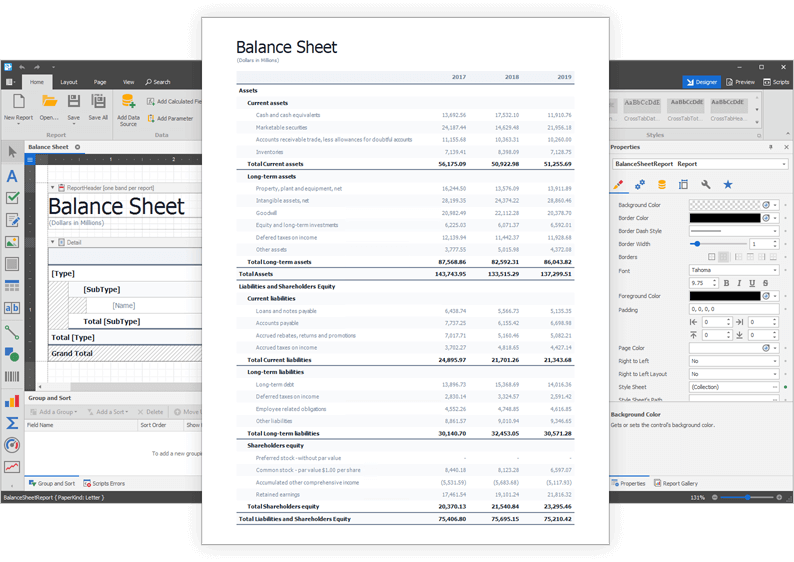Open the Background Color dropdown arrow

pos(775,205)
